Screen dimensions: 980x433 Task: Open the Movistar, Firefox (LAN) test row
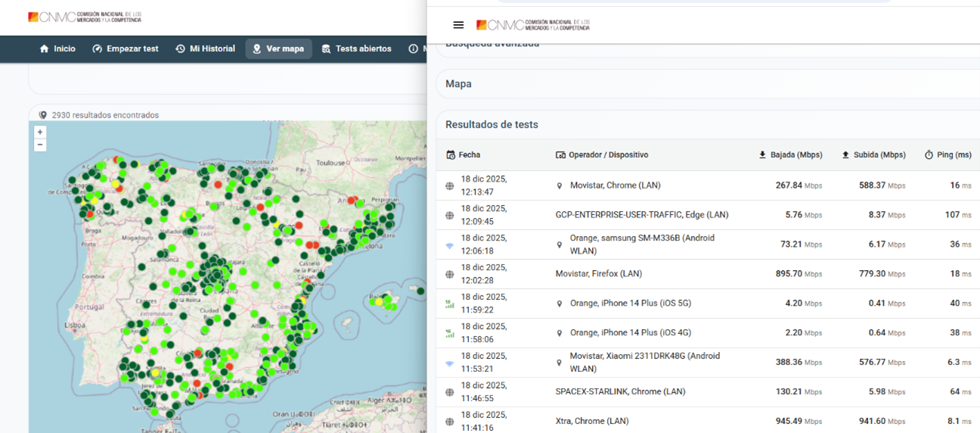598,274
